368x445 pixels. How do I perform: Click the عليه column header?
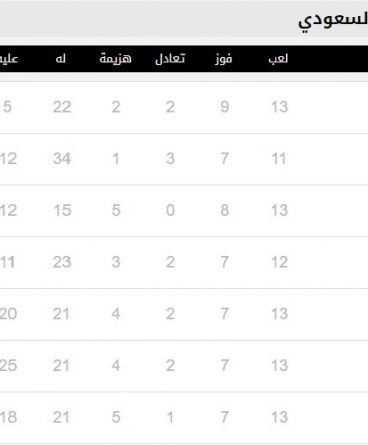[9, 59]
